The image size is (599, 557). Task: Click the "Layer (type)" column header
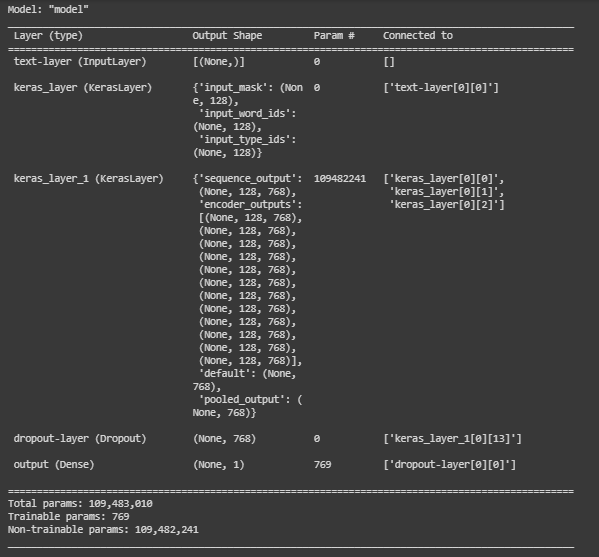[48, 36]
